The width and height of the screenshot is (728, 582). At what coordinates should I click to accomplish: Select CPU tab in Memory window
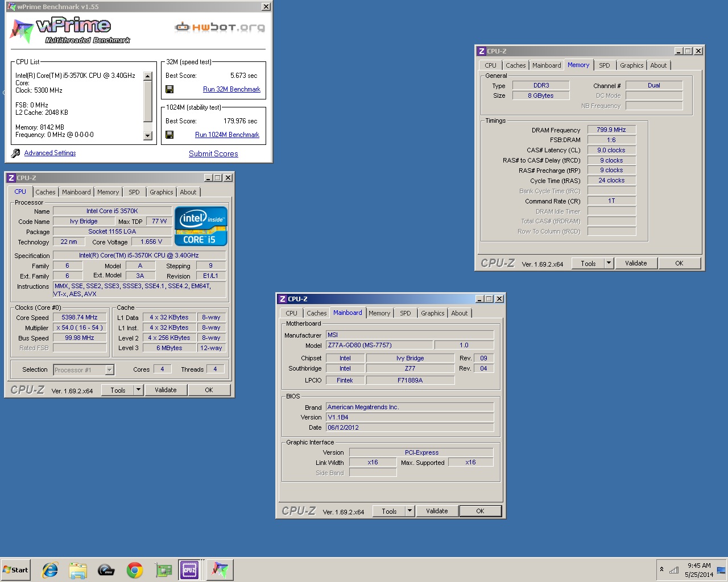[491, 65]
